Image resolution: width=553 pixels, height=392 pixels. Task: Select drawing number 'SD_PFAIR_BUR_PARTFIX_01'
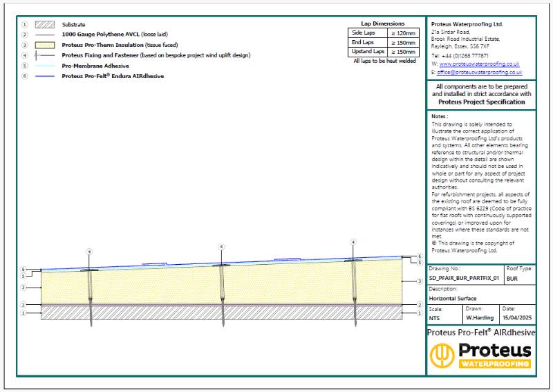click(464, 278)
